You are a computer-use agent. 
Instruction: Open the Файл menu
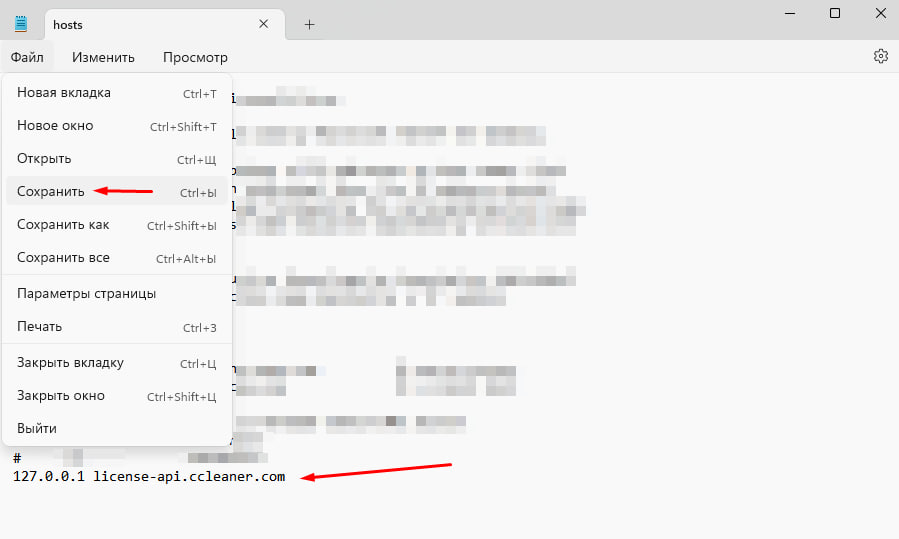27,57
